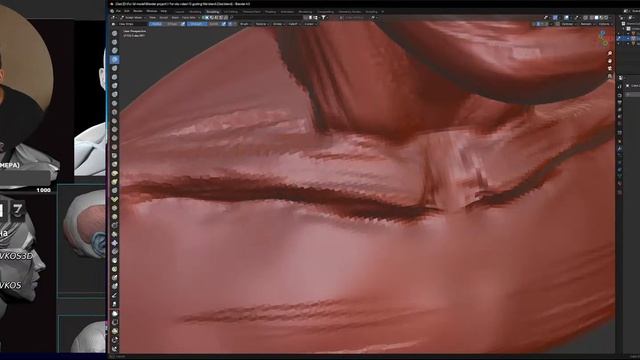Select the Box Mask tool
640x360 pixels.
[x=115, y=313]
